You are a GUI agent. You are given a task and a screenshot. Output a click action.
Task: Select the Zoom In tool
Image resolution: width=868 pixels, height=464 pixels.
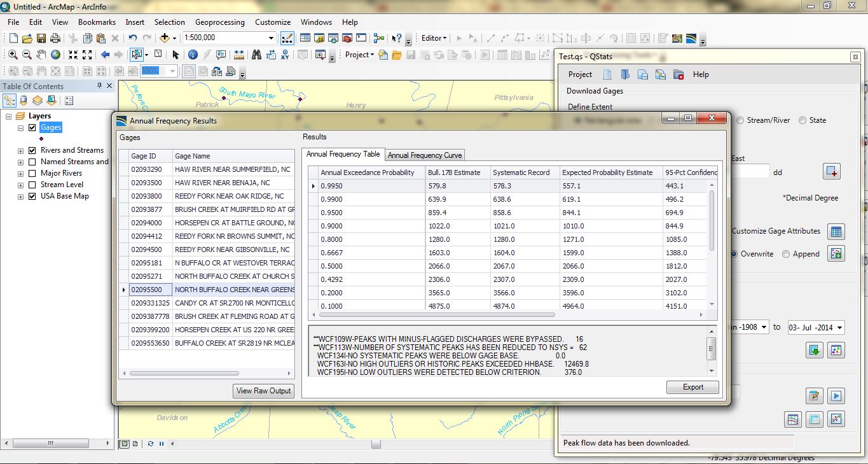click(x=13, y=54)
